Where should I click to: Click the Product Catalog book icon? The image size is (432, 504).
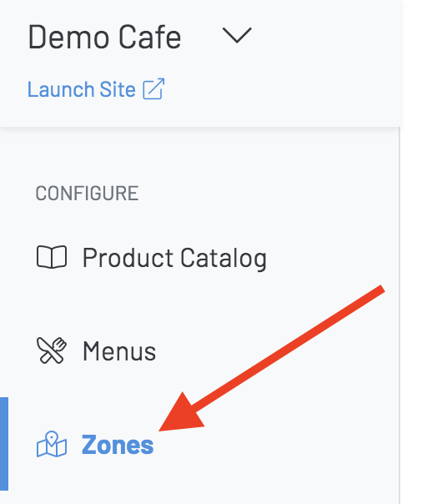52,257
